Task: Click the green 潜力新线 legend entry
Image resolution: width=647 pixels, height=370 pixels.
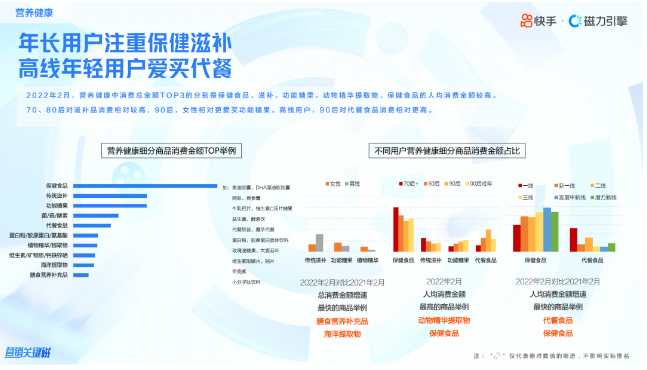Action: 603,198
